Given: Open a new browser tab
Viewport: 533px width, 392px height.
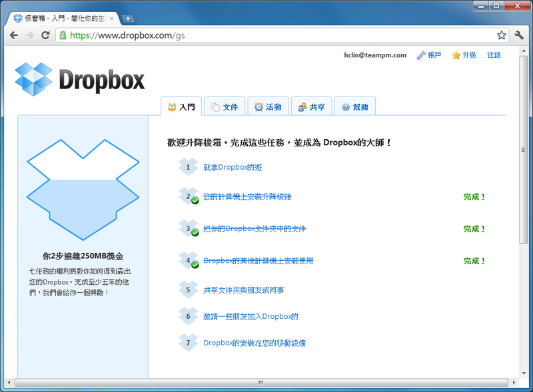Looking at the screenshot, I should coord(128,19).
